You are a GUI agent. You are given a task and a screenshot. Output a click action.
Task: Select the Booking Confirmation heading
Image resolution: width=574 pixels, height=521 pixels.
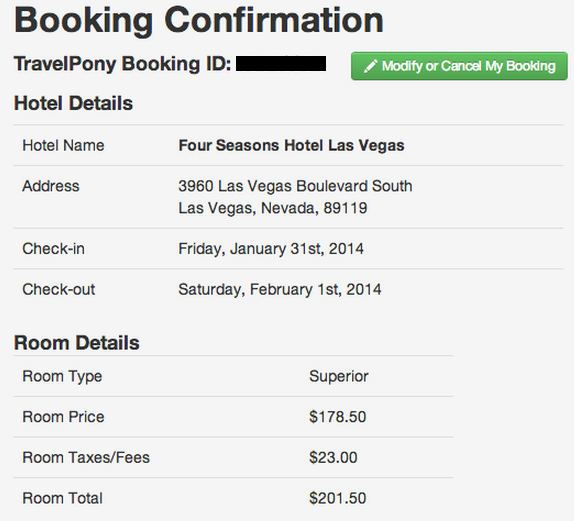[199, 20]
